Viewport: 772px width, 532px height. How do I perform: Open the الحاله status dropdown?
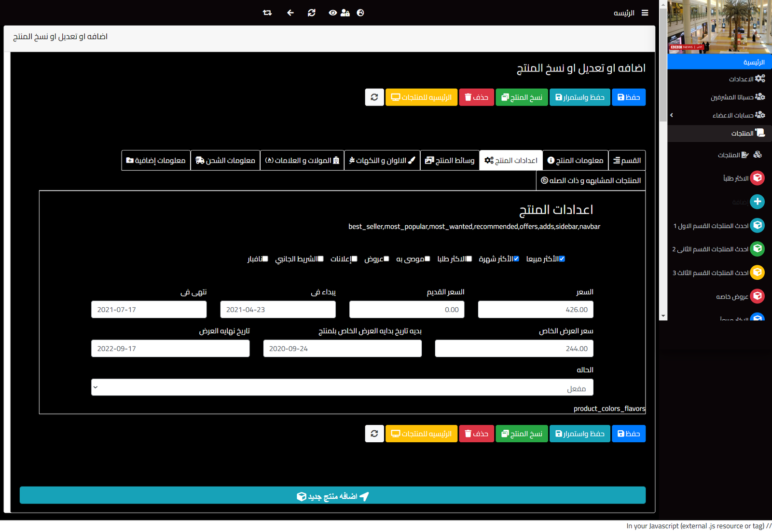tap(342, 387)
